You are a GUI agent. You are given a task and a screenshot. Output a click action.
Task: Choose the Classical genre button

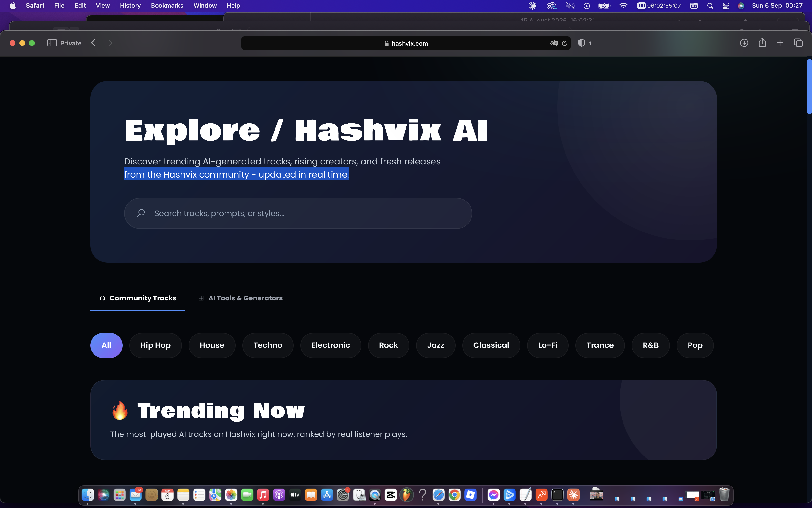click(x=491, y=345)
